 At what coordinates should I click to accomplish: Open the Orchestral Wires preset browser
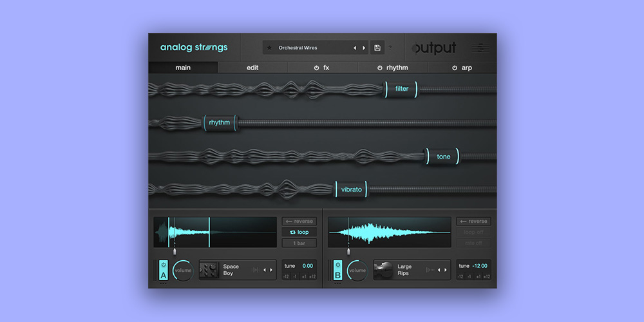(316, 48)
